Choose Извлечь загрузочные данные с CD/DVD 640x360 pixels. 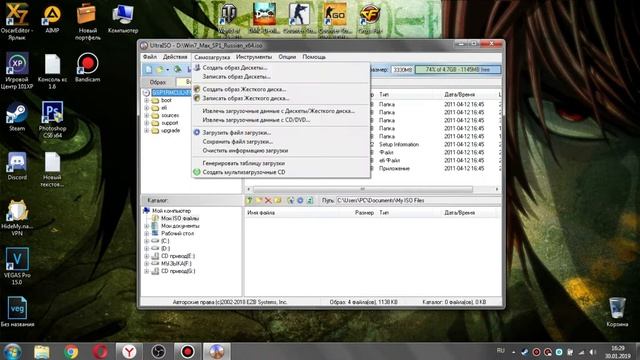[281, 120]
